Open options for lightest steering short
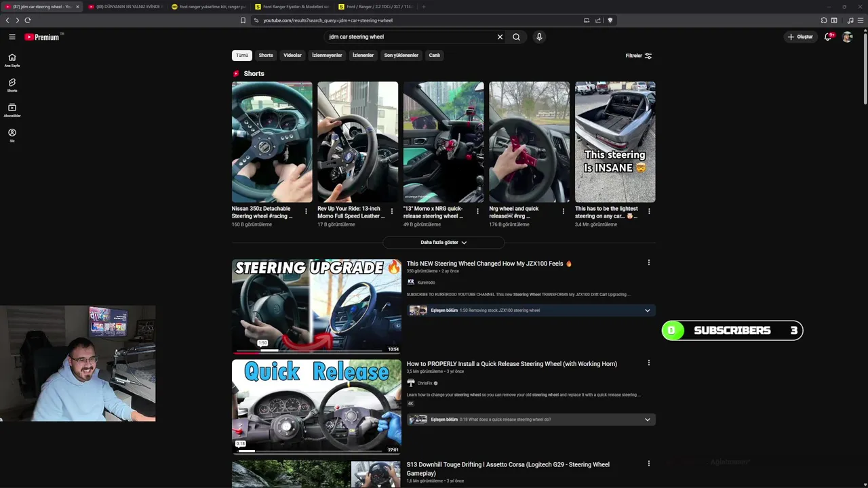 point(649,211)
